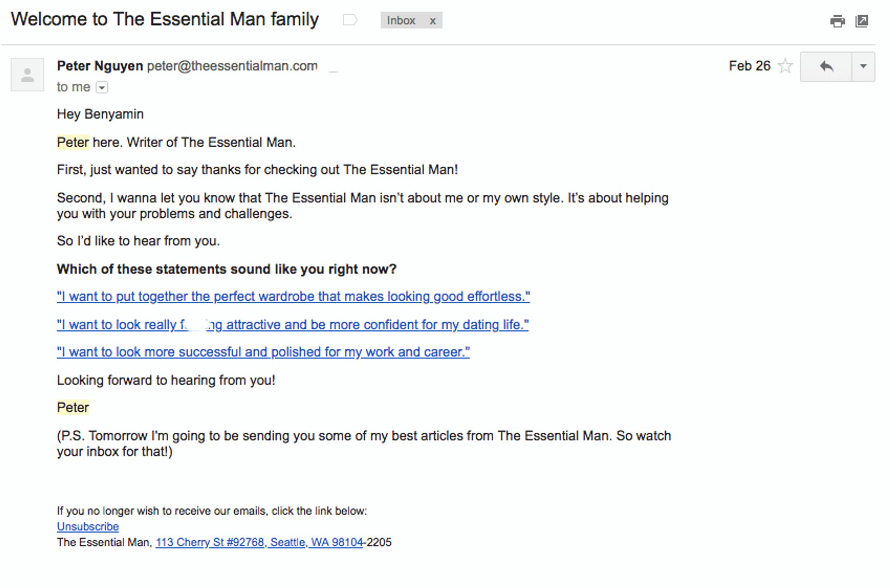The width and height of the screenshot is (892, 588).
Task: Click the Cherry St Seattle address link
Action: tap(259, 542)
